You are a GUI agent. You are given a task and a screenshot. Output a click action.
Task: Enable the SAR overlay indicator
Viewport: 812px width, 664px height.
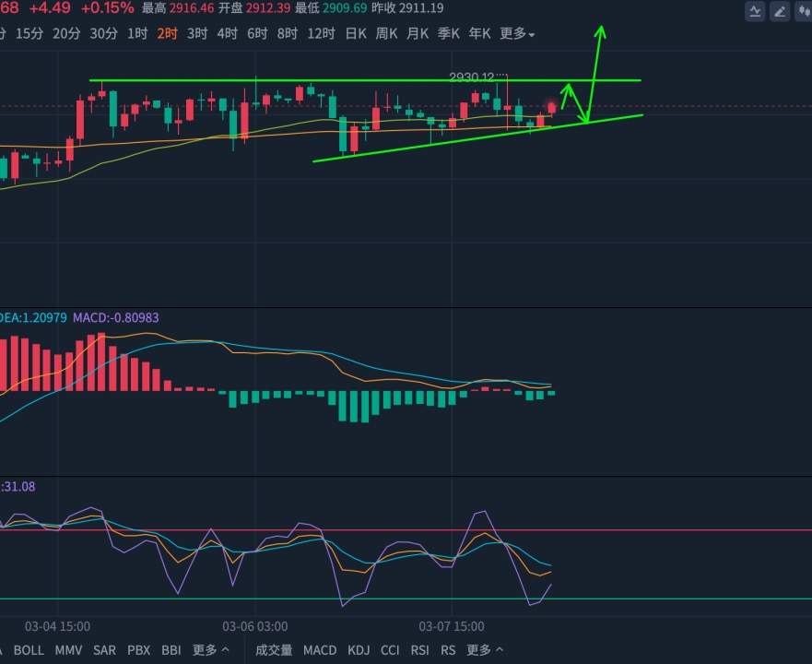[104, 650]
